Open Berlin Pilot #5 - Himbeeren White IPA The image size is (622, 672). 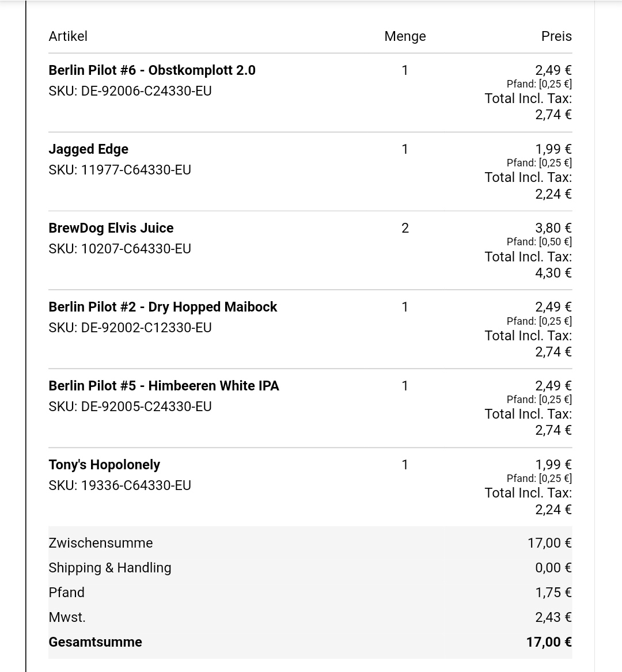coord(164,386)
